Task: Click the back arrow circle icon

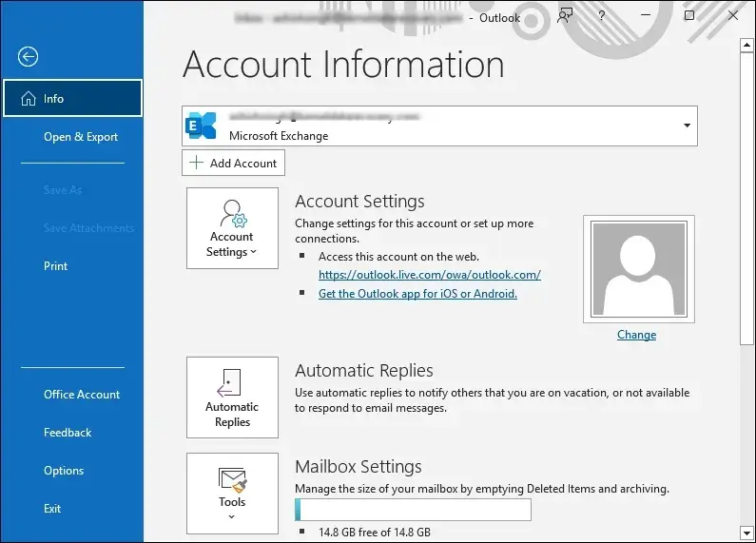Action: 28,57
